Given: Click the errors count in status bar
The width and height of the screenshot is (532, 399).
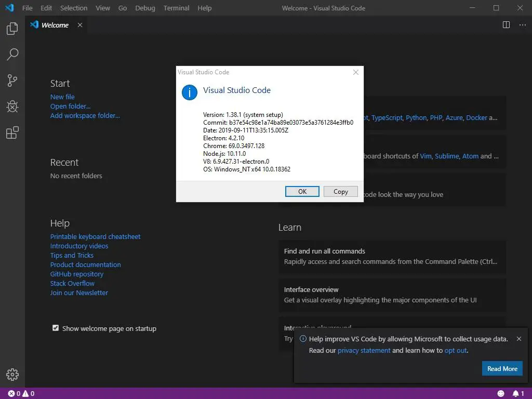Looking at the screenshot, I should point(14,394).
